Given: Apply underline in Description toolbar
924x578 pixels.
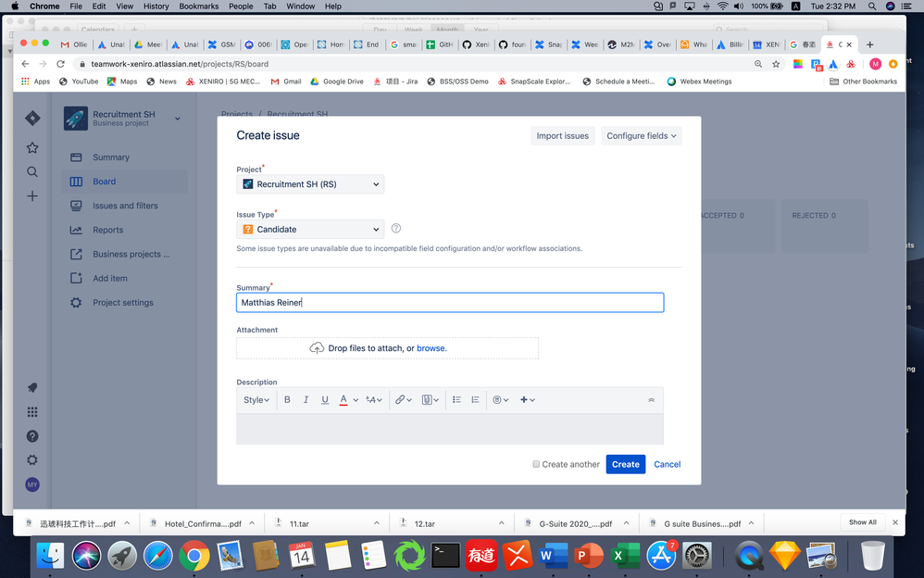Looking at the screenshot, I should point(325,400).
